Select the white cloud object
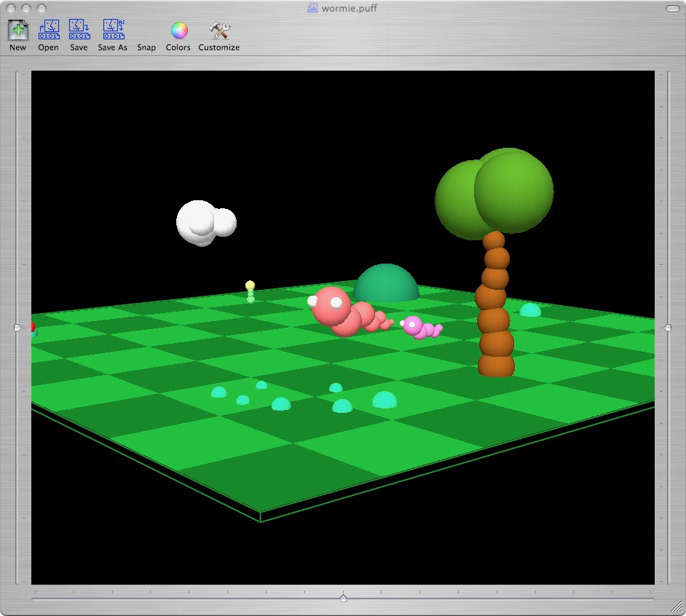This screenshot has width=686, height=616. 205,223
